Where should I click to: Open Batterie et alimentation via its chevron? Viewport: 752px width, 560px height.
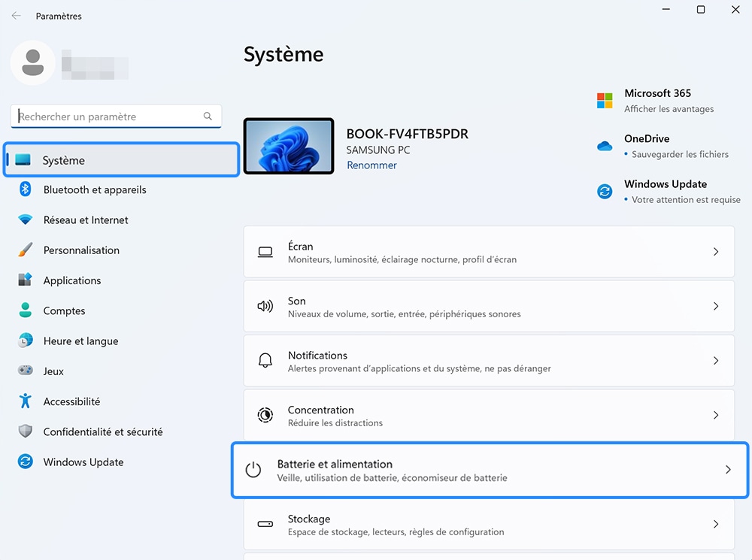[728, 470]
